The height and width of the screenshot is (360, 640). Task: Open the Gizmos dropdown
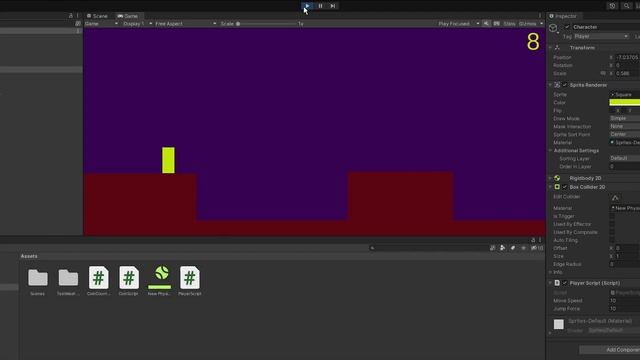531,24
